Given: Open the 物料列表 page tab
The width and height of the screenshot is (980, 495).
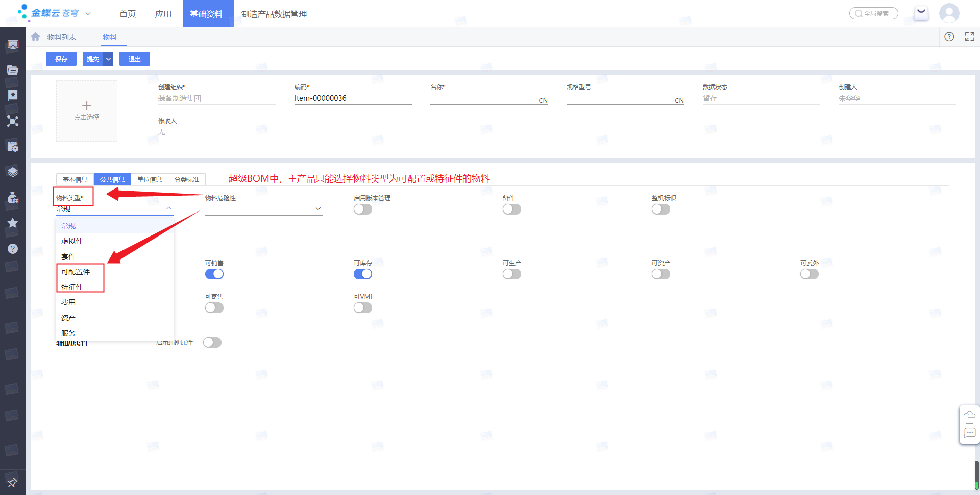Looking at the screenshot, I should pyautogui.click(x=62, y=37).
